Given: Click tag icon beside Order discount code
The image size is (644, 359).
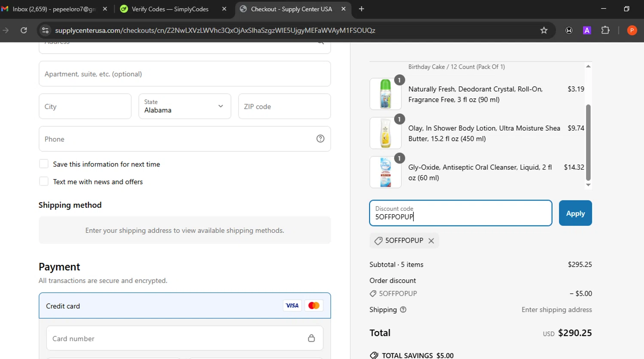Looking at the screenshot, I should pos(373,294).
